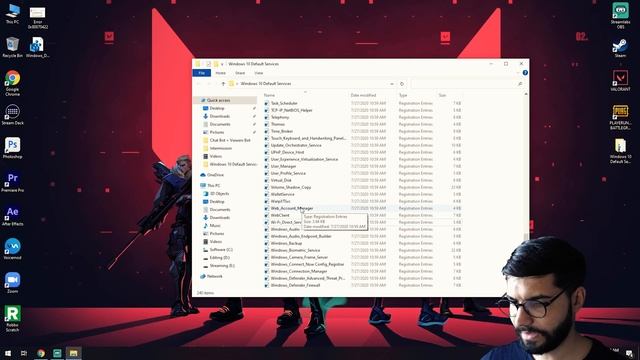Open Task View on the taskbar
Viewport: 640px width, 360px height.
point(24,353)
